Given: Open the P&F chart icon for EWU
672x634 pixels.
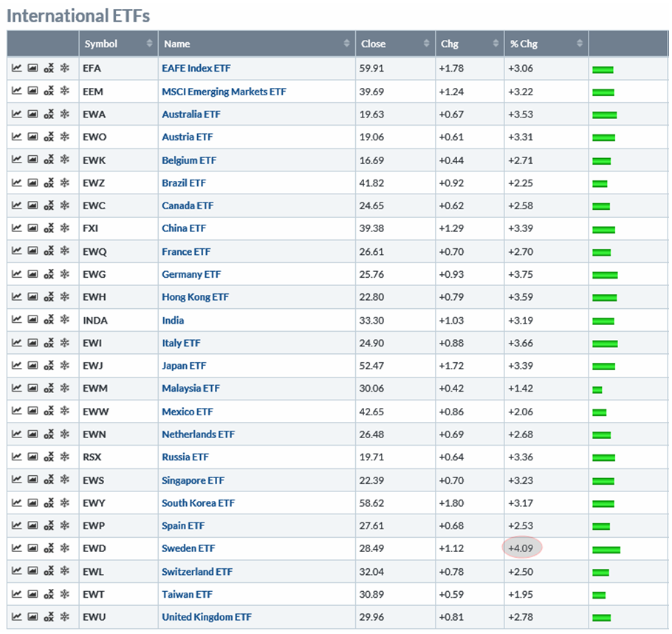Looking at the screenshot, I should pyautogui.click(x=49, y=617).
